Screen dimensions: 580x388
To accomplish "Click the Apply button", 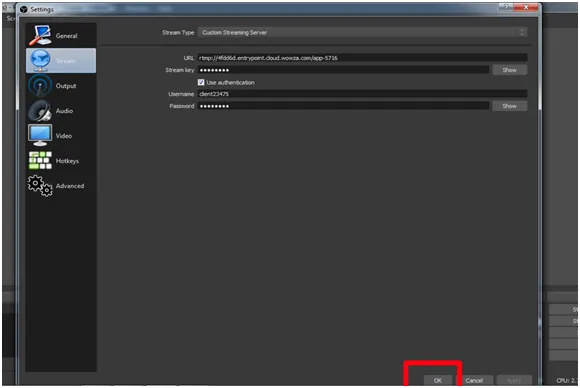I will point(515,380).
